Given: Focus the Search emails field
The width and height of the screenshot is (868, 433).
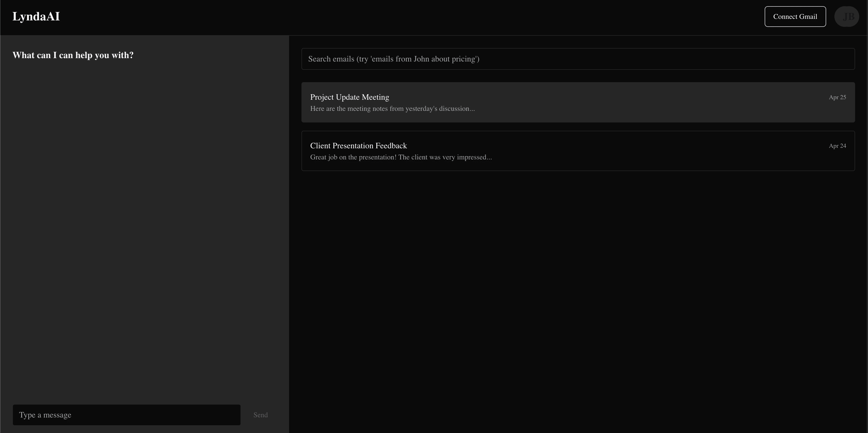Looking at the screenshot, I should click(578, 59).
